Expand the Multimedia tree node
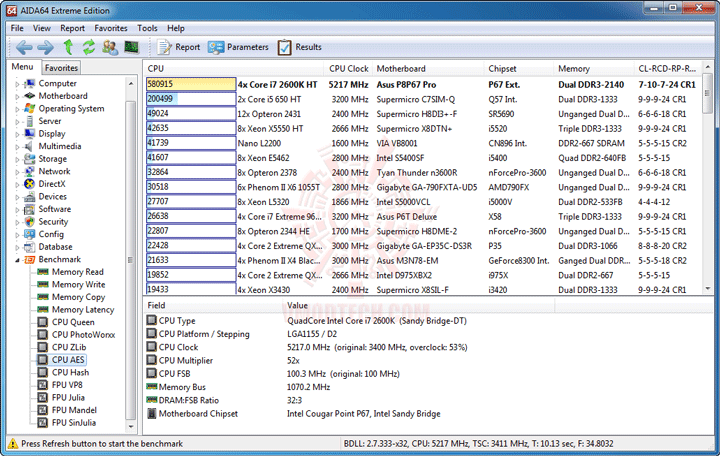 pyautogui.click(x=17, y=146)
